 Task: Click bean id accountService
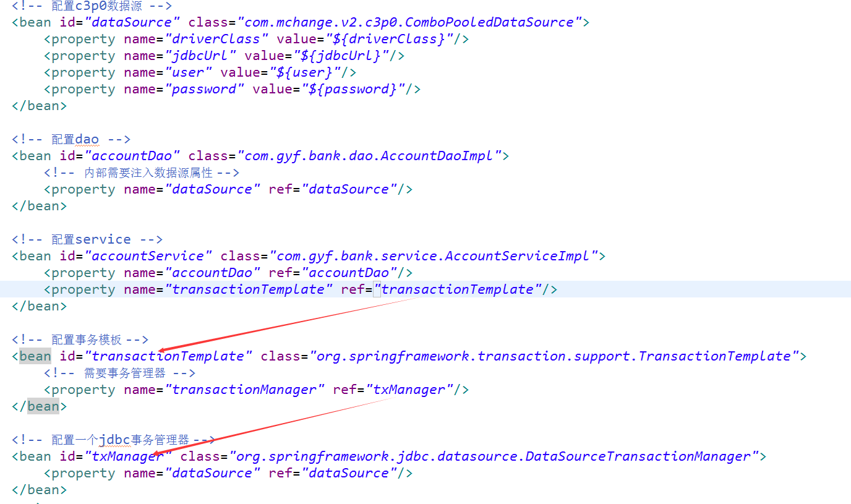(x=148, y=256)
